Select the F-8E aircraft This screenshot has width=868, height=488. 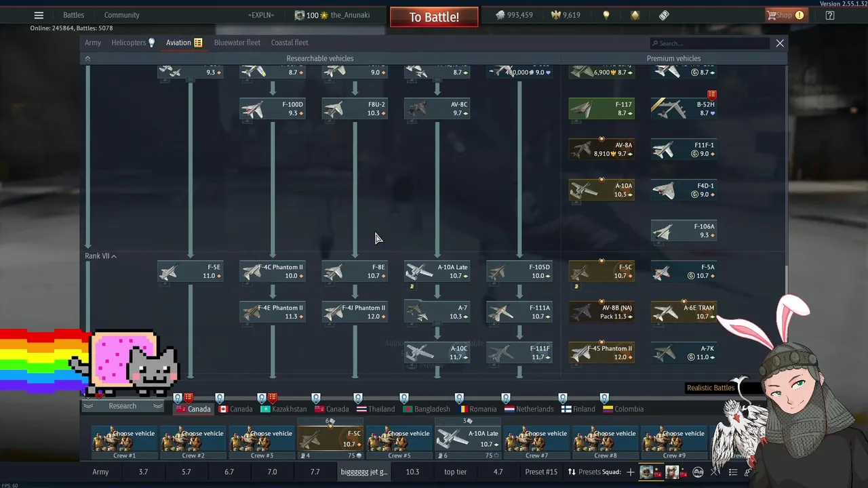[x=355, y=271]
